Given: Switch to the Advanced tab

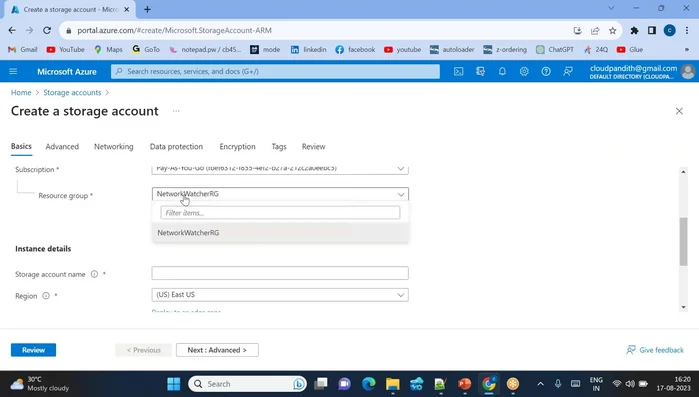Looking at the screenshot, I should click(62, 147).
